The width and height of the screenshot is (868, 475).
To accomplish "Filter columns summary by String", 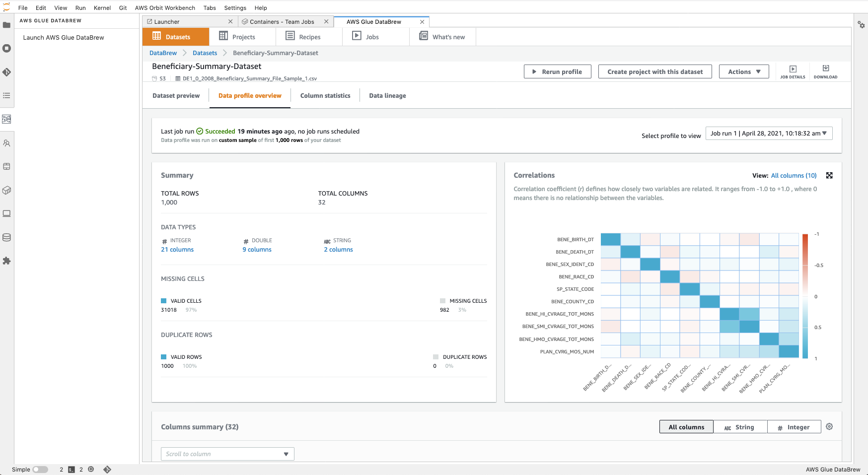I will pyautogui.click(x=740, y=427).
